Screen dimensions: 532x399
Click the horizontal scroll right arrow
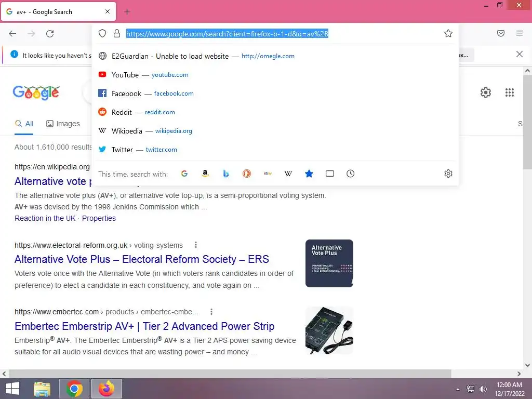coord(519,374)
